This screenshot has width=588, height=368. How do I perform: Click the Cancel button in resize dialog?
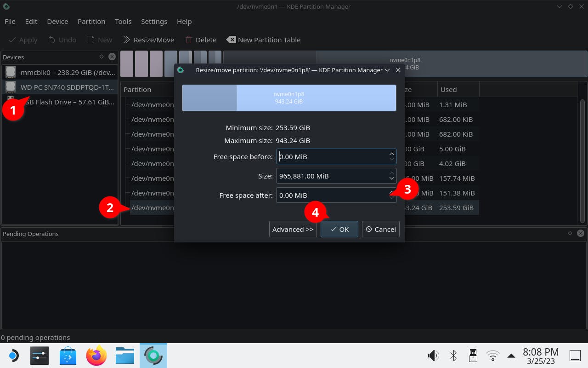(381, 229)
